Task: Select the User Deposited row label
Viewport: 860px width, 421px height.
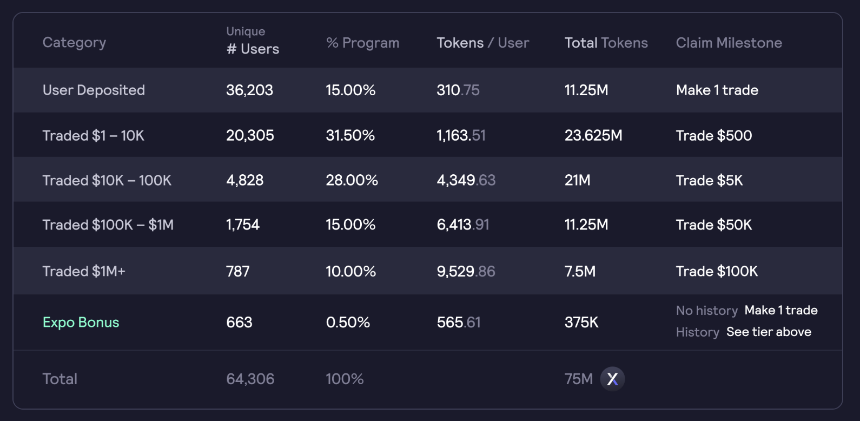Action: click(x=94, y=90)
